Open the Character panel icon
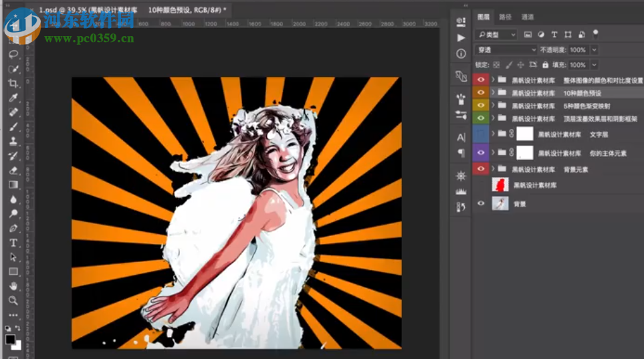644x359 pixels. pos(461,137)
